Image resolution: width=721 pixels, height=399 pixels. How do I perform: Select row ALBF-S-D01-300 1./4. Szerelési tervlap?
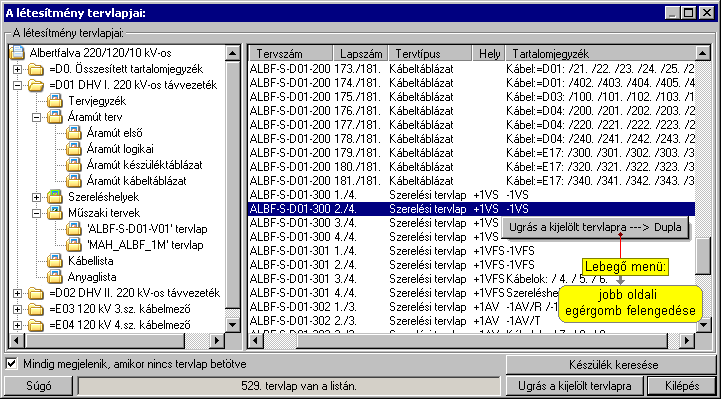(x=471, y=195)
